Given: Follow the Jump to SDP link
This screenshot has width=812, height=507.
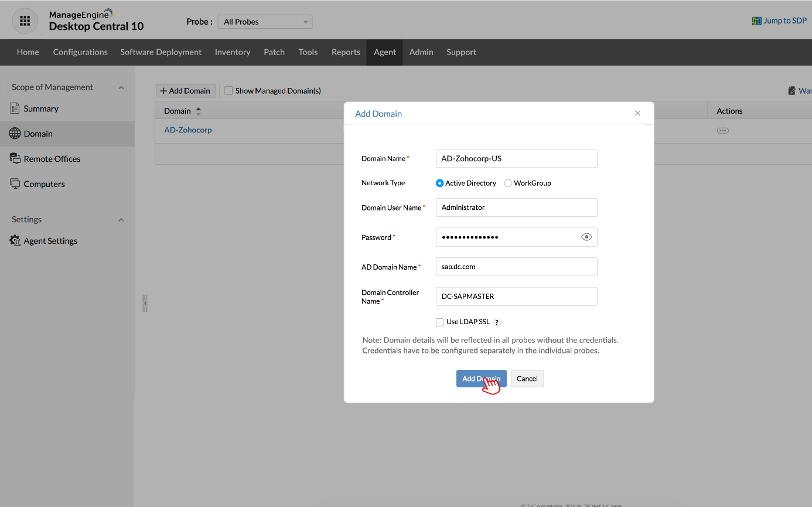Looking at the screenshot, I should click(x=785, y=21).
